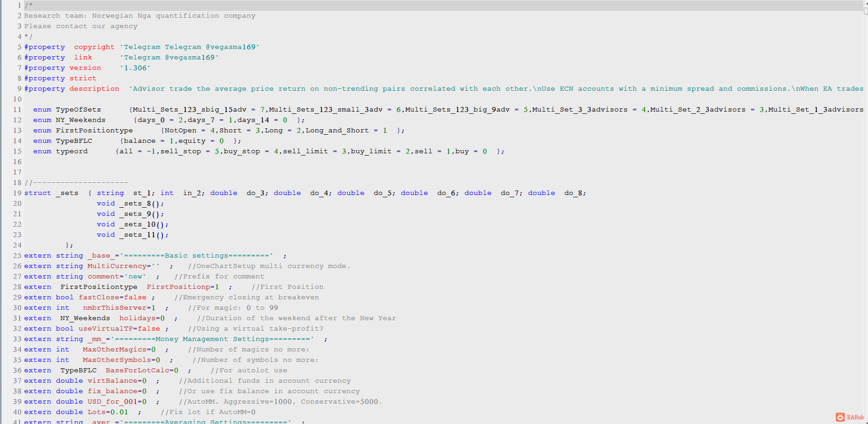Click 'strict' on line 8
868x424 pixels.
click(x=83, y=78)
